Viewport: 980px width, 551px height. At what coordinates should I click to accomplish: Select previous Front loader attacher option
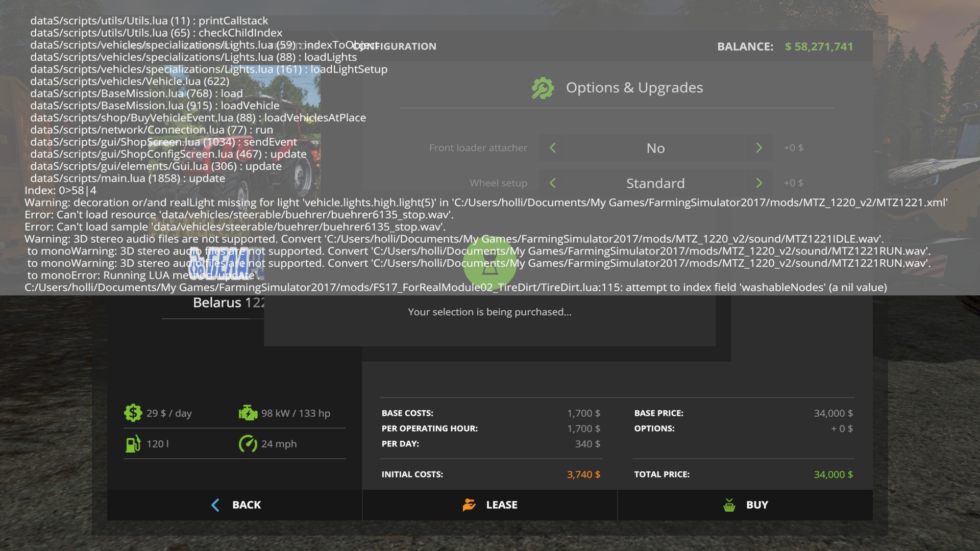[x=553, y=148]
